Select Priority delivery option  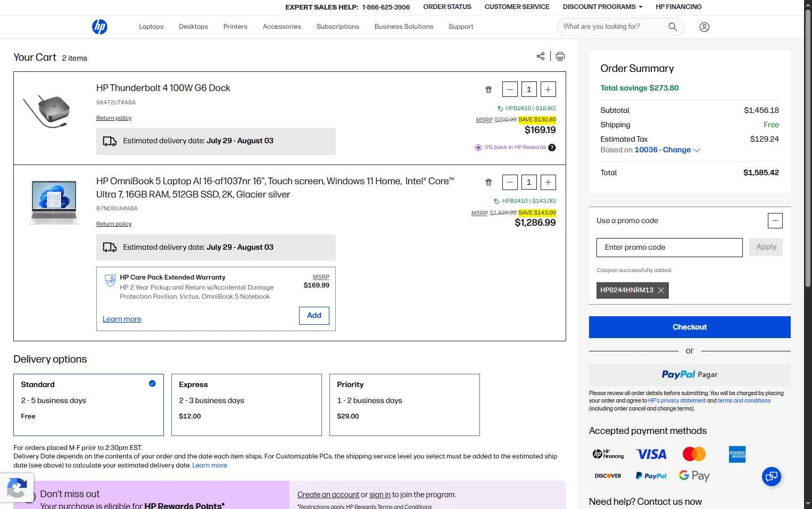point(404,405)
